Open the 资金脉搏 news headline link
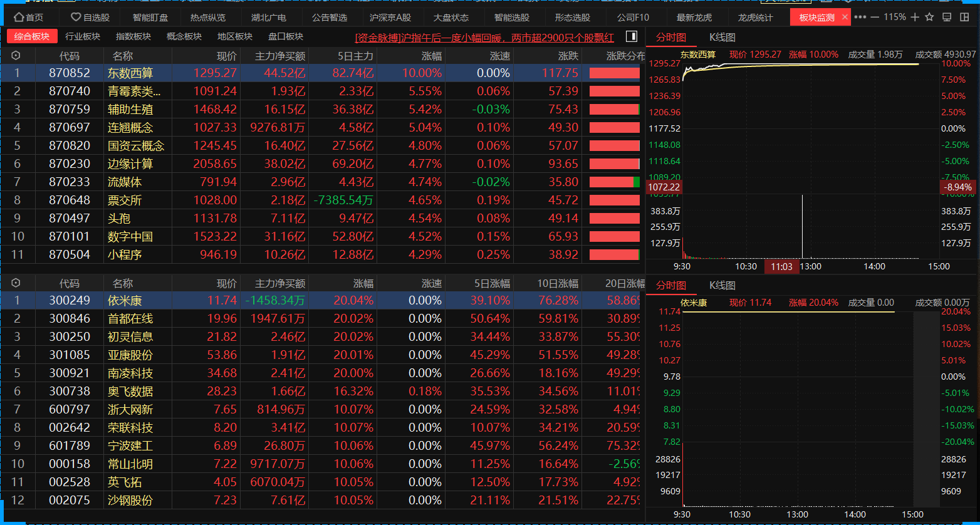 point(485,38)
